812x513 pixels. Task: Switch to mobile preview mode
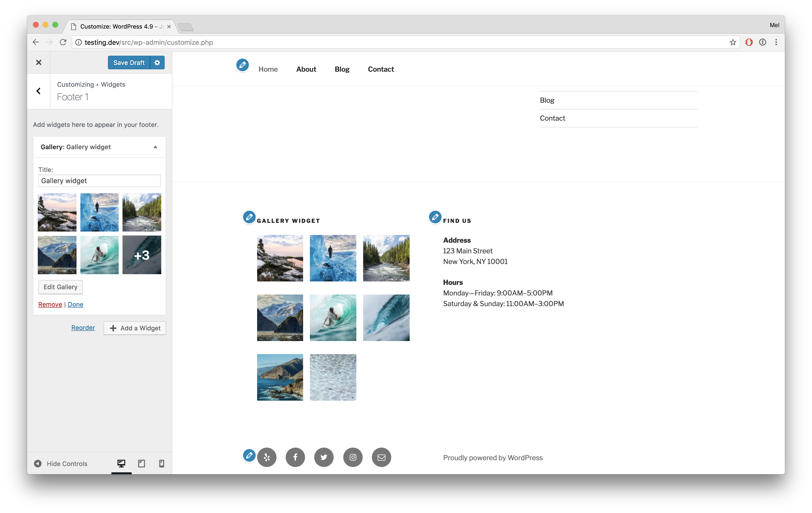tap(161, 464)
